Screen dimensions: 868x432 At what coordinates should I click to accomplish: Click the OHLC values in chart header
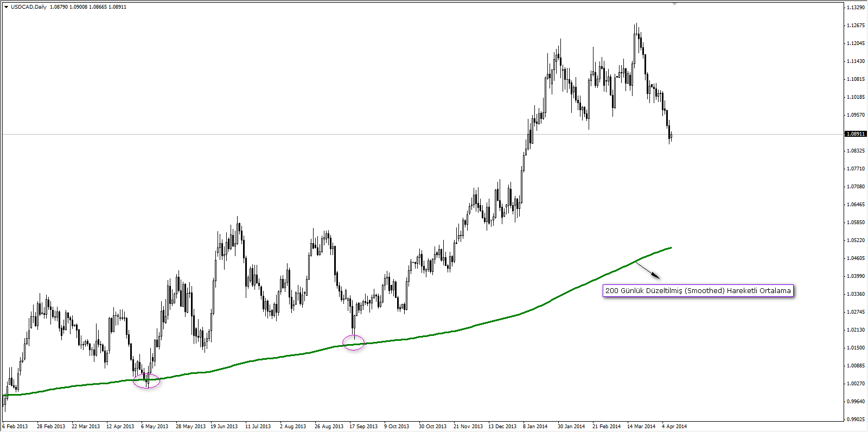88,7
